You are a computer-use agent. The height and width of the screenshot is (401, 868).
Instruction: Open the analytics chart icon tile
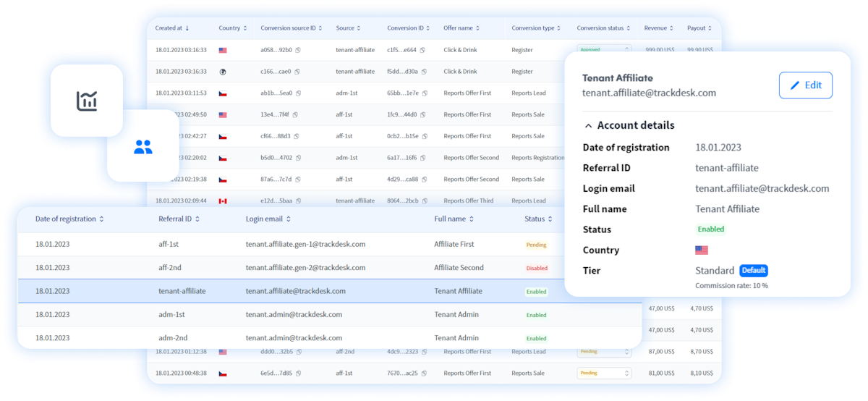pyautogui.click(x=87, y=101)
